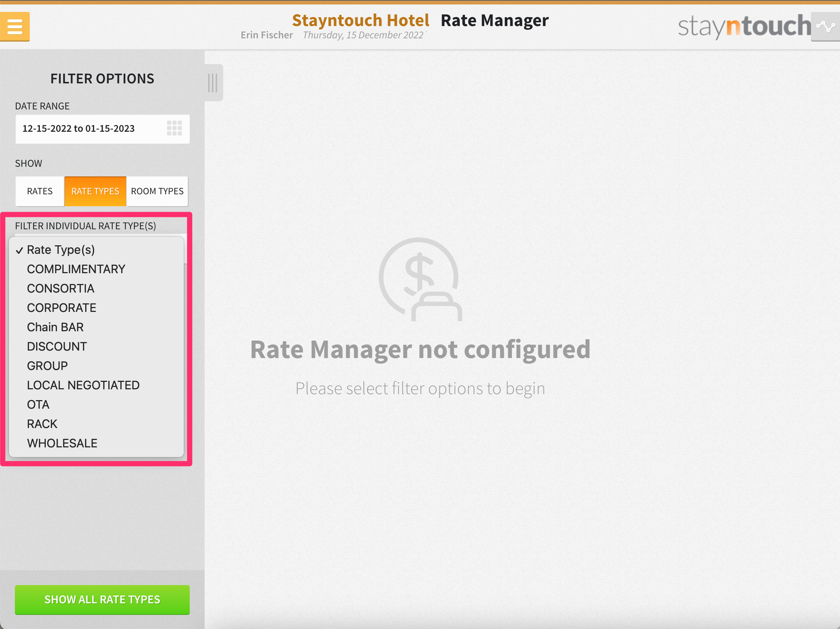Switch the view to Room Types
Image resolution: width=840 pixels, height=629 pixels.
[157, 191]
